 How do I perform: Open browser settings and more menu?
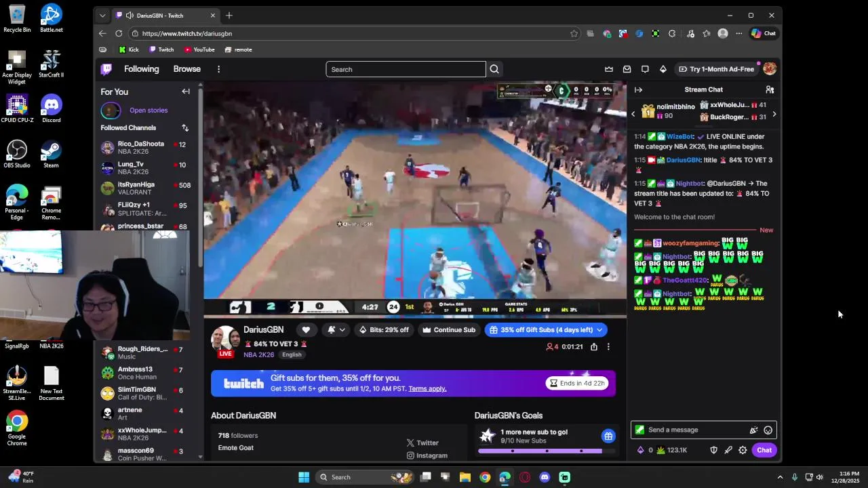coord(739,33)
